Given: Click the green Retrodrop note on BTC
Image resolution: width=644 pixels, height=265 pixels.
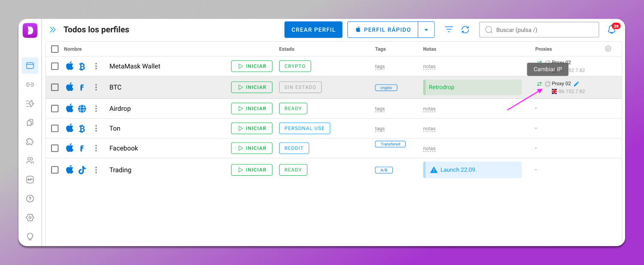Looking at the screenshot, I should [472, 87].
